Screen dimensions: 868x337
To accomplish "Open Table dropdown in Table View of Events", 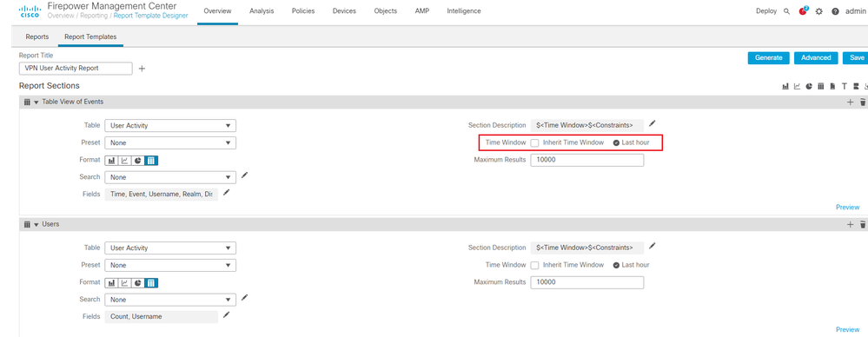I will (x=170, y=126).
